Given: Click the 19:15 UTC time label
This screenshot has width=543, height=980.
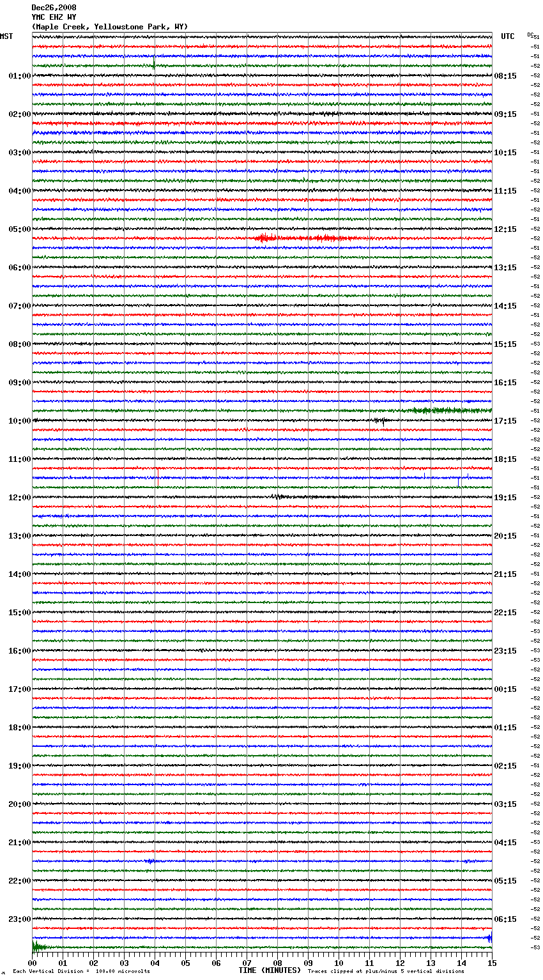Looking at the screenshot, I should [505, 498].
